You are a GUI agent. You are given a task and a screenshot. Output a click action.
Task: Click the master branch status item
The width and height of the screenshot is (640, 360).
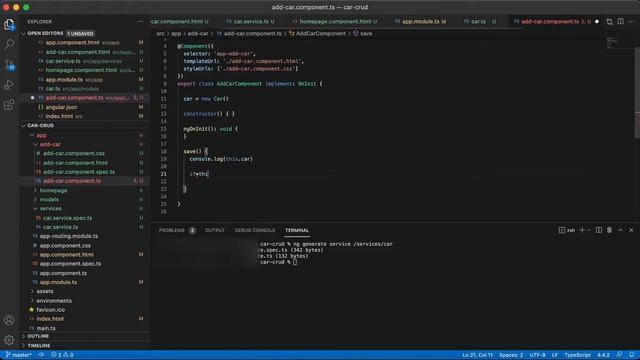18,355
